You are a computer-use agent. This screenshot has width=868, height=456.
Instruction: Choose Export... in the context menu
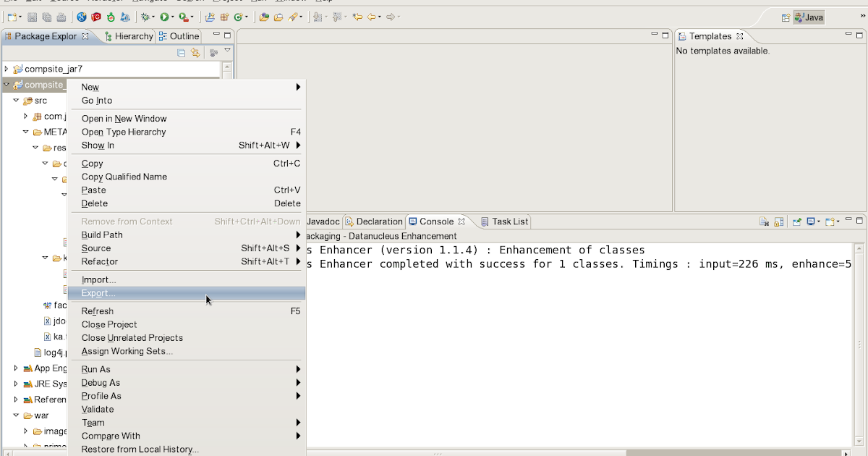[x=187, y=293]
